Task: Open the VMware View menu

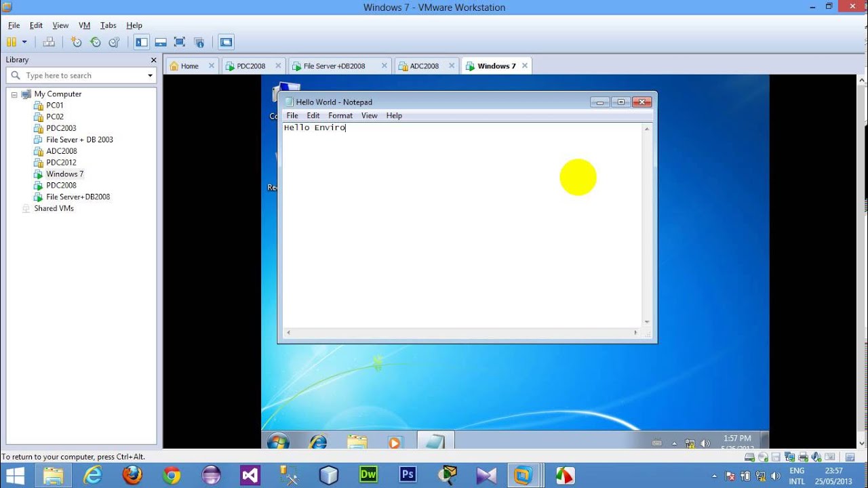Action: tap(60, 25)
